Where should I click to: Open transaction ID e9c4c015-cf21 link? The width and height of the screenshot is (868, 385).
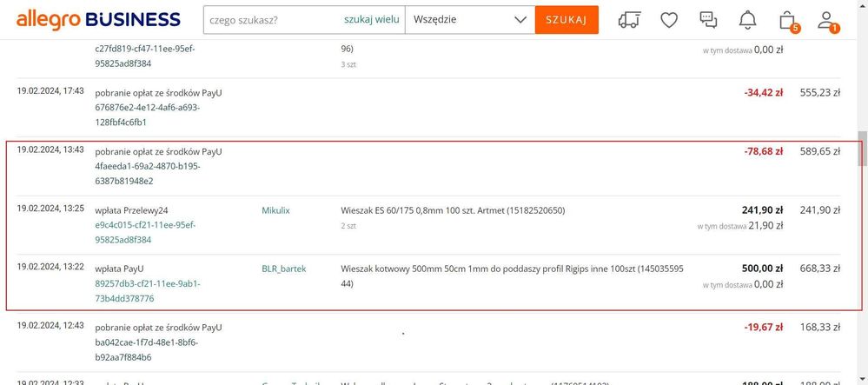(x=147, y=233)
